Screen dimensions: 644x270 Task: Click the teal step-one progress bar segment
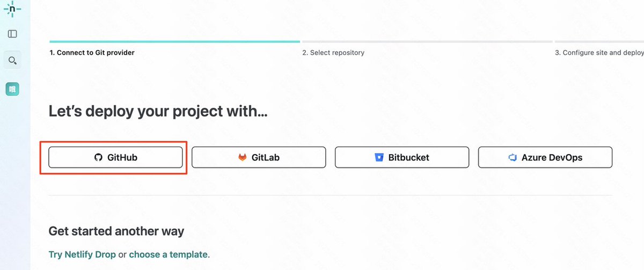click(174, 41)
